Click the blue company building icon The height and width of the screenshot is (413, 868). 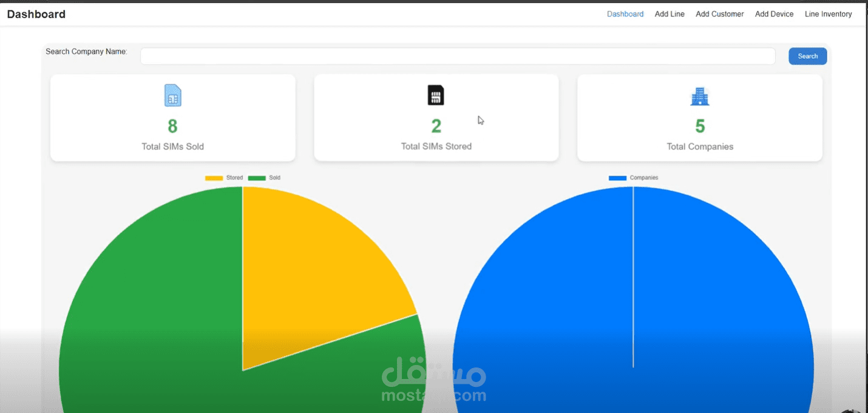coord(700,96)
